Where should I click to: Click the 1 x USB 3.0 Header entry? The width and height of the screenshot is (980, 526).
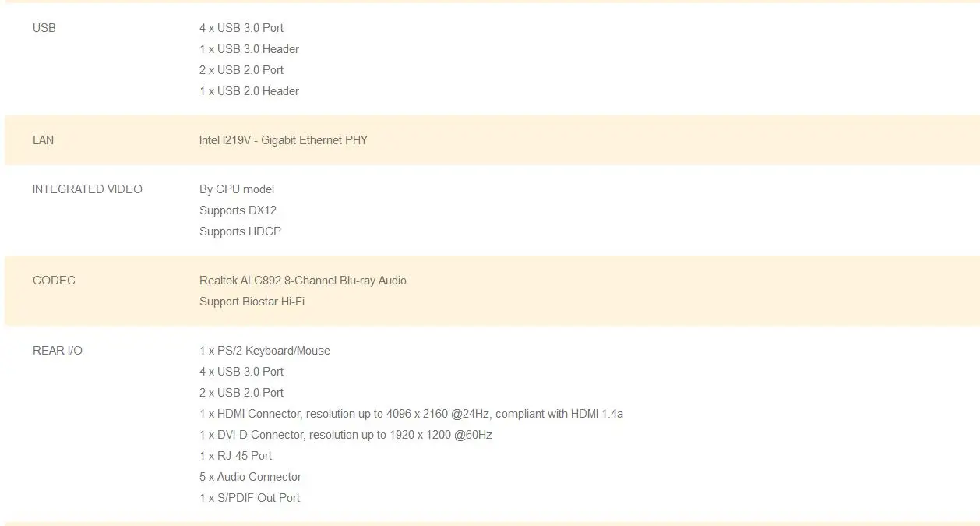pos(249,49)
